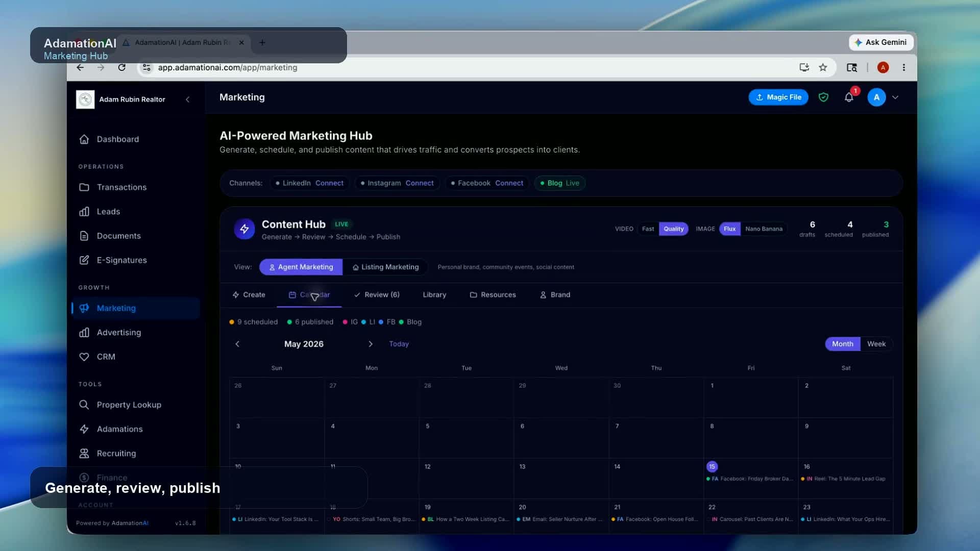Open the How a Two Week Listing blog event
Screen dimensions: 980x551
pos(465,519)
